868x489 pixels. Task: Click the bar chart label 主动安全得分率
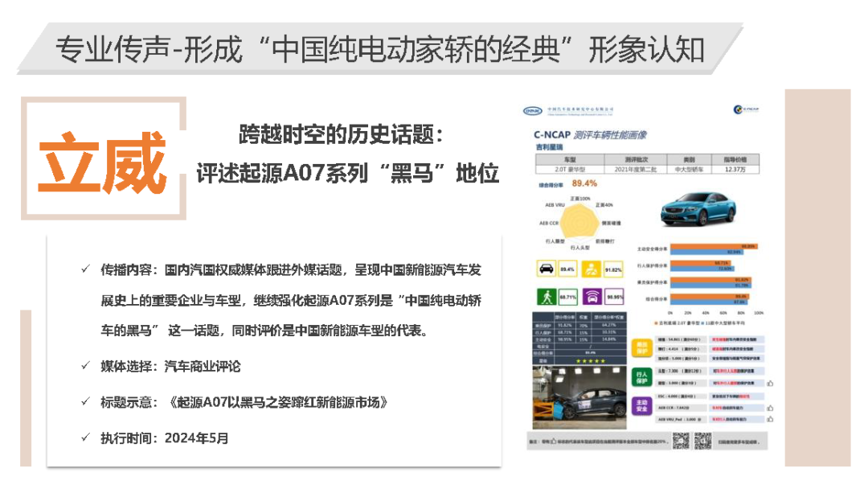click(x=652, y=249)
